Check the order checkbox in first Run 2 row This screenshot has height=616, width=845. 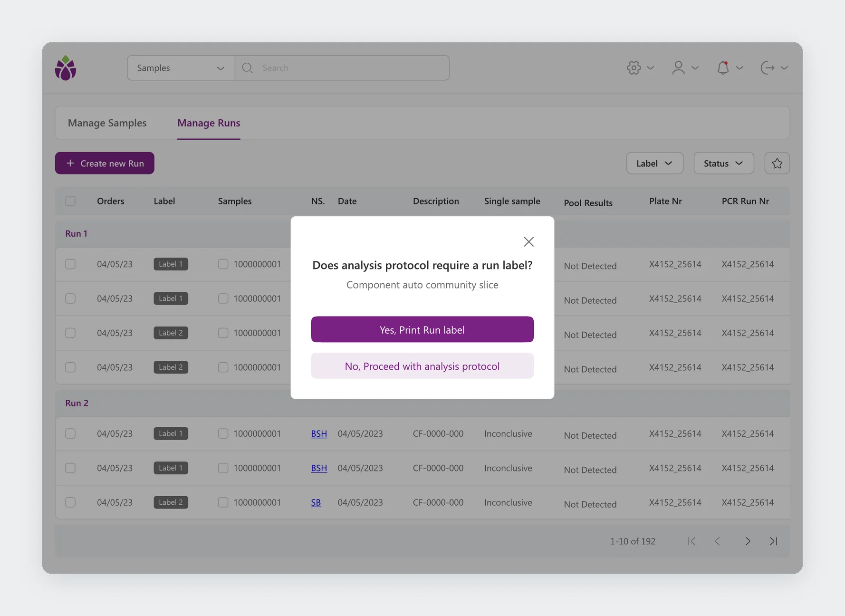point(70,433)
